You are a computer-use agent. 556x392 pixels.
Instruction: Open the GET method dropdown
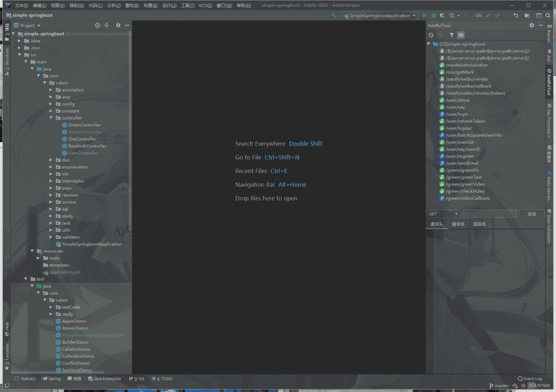444,214
